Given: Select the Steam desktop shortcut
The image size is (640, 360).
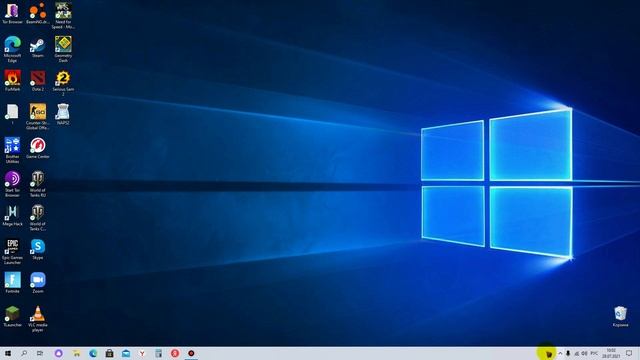Looking at the screenshot, I should [x=38, y=47].
